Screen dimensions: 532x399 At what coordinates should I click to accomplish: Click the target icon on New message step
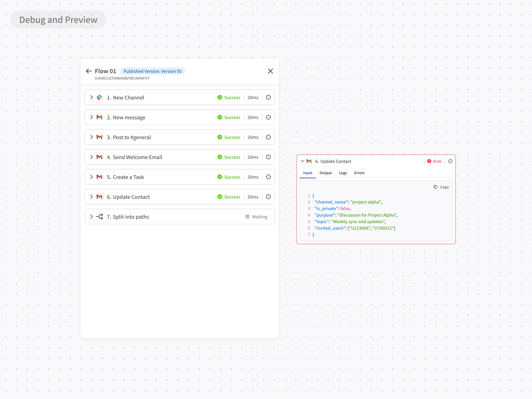268,117
